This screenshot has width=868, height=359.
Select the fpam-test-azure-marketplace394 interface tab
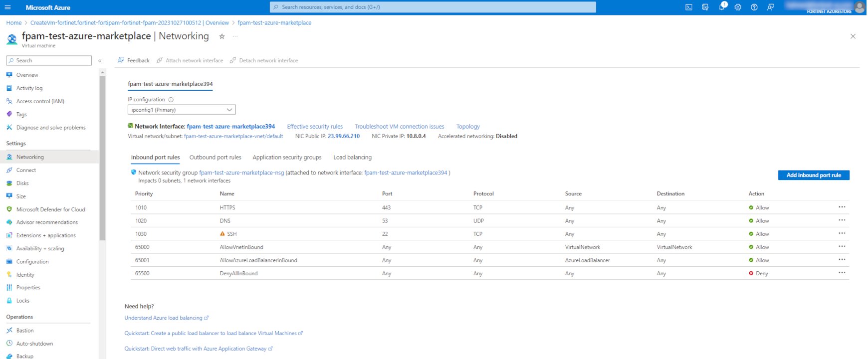click(x=170, y=84)
